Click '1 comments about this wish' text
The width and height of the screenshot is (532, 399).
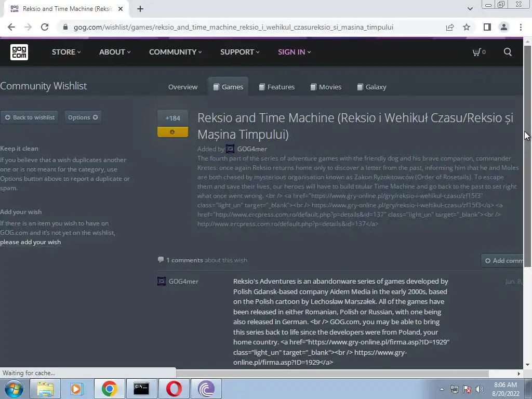(207, 260)
